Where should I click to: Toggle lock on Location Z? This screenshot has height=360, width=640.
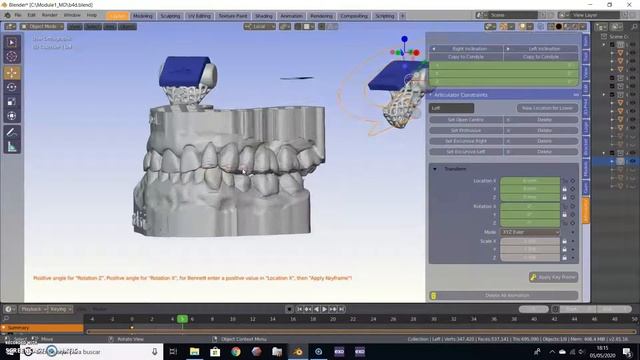point(565,198)
